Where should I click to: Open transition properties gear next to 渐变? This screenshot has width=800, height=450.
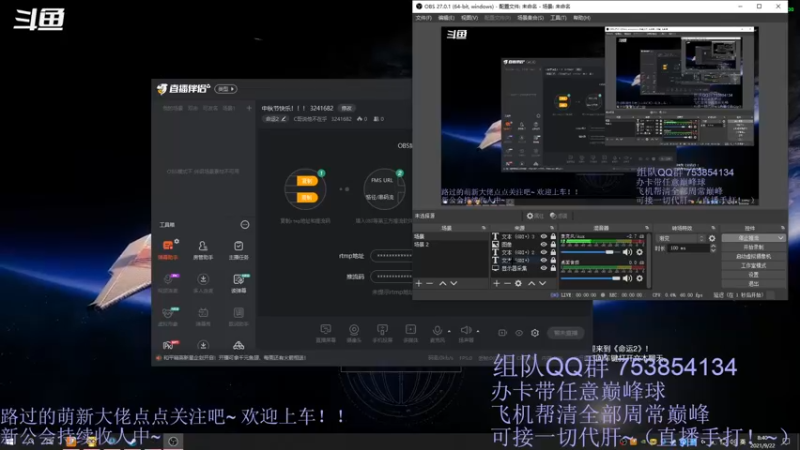tap(712, 238)
